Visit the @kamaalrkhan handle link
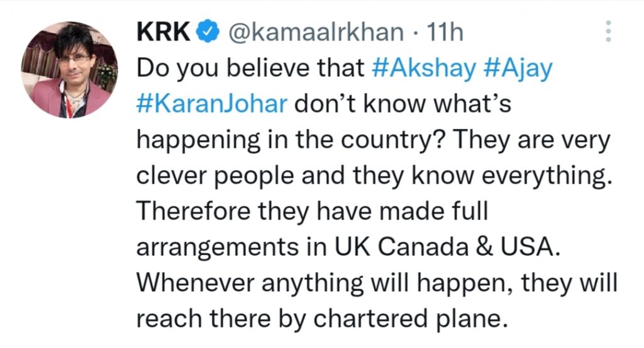The height and width of the screenshot is (348, 644). coord(316,32)
